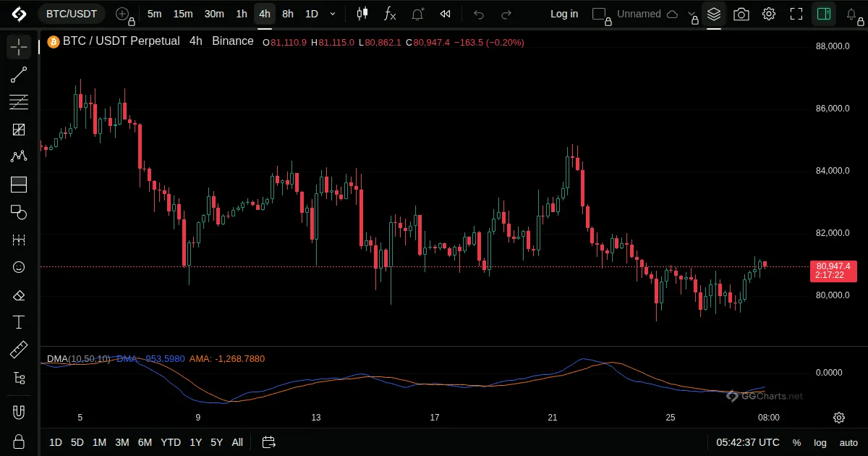Toggle fullscreen mode
The height and width of the screenshot is (456, 868).
click(x=796, y=14)
